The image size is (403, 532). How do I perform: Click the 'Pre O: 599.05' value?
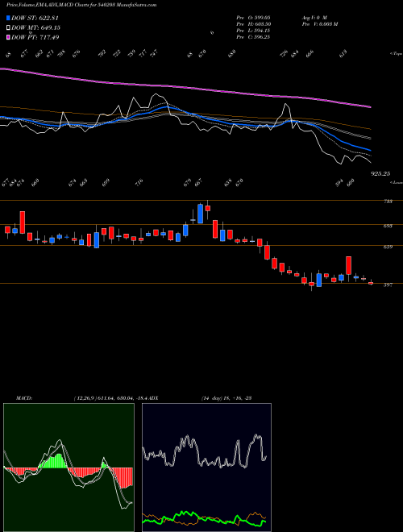point(253,17)
